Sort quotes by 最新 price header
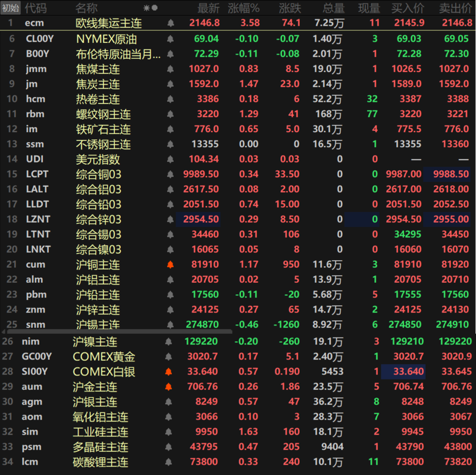This screenshot has height=475, width=476. pos(208,8)
